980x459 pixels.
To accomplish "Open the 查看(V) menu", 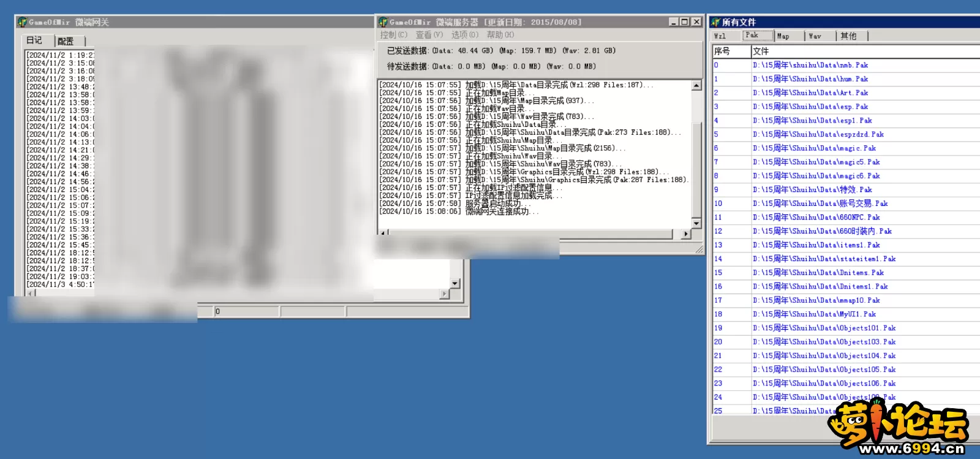I will coord(429,35).
